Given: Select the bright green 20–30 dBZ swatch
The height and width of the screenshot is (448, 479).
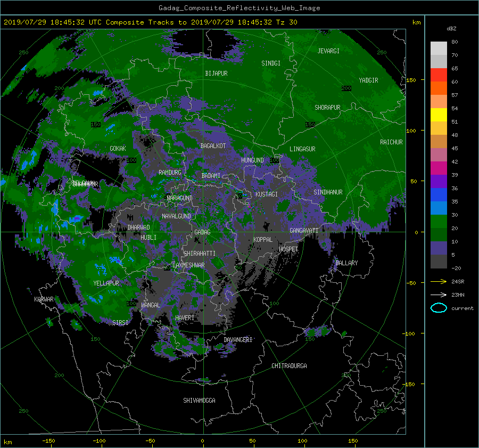Looking at the screenshot, I should tap(439, 222).
